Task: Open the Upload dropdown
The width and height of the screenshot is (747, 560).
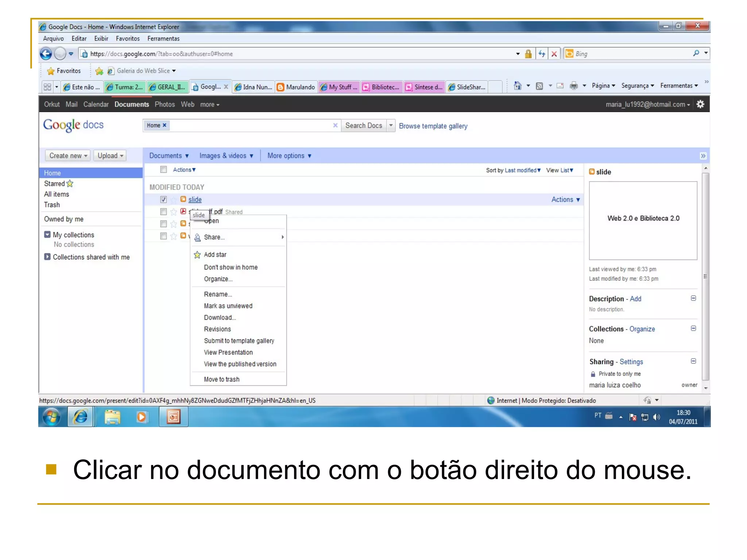Action: point(110,156)
